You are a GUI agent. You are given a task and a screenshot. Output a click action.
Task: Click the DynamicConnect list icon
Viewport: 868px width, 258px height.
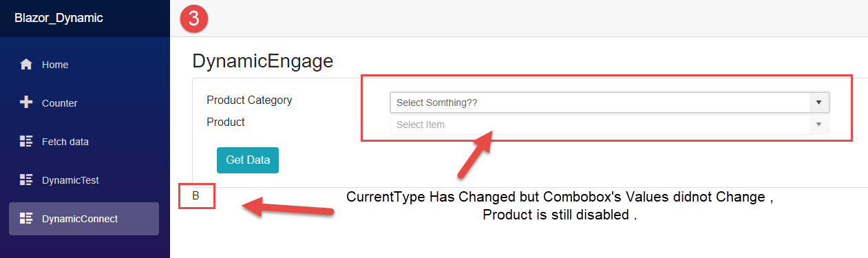[x=26, y=219]
